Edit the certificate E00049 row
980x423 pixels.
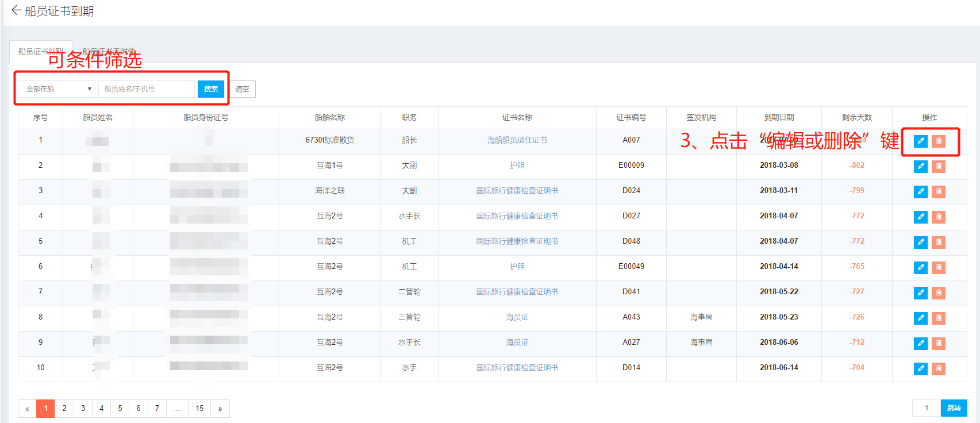click(920, 267)
